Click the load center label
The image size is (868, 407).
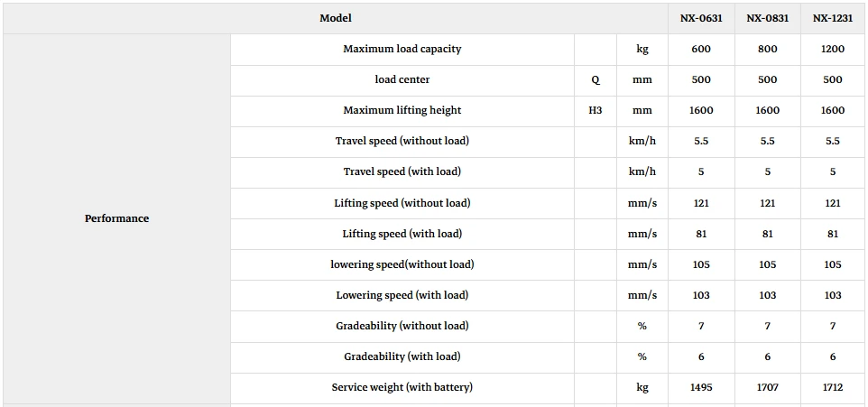pyautogui.click(x=402, y=79)
